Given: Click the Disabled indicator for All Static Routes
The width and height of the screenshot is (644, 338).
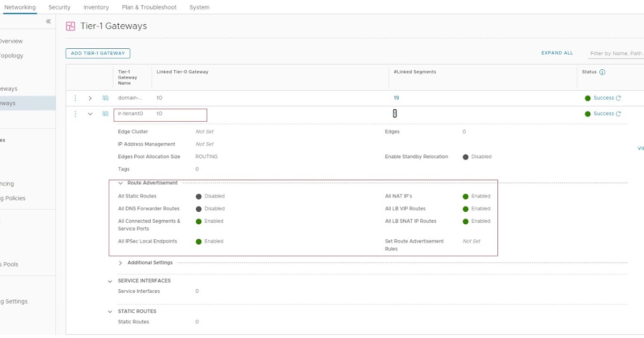Looking at the screenshot, I should tap(199, 196).
